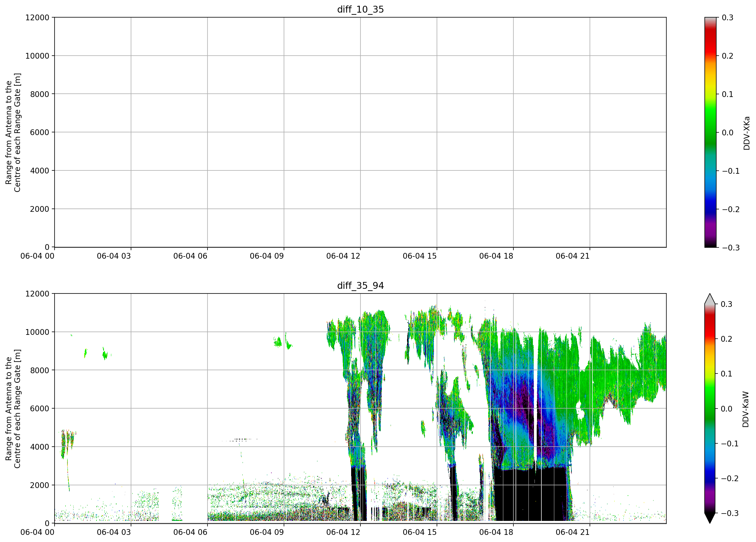This screenshot has height=542, width=756.
Task: Click the '06-04 00' tick label under the top plot
Action: click(37, 256)
